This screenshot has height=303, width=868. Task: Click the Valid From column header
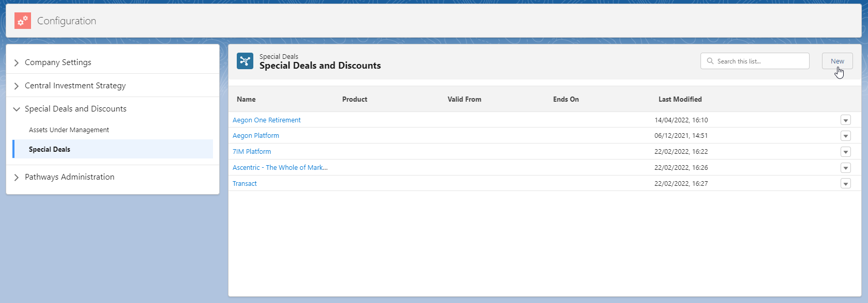click(x=464, y=99)
